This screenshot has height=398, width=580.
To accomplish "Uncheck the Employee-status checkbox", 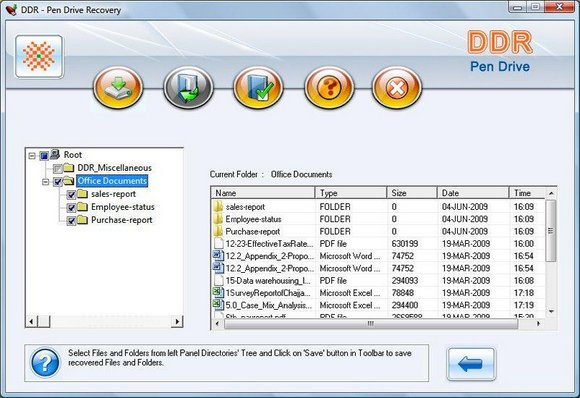I will point(71,208).
